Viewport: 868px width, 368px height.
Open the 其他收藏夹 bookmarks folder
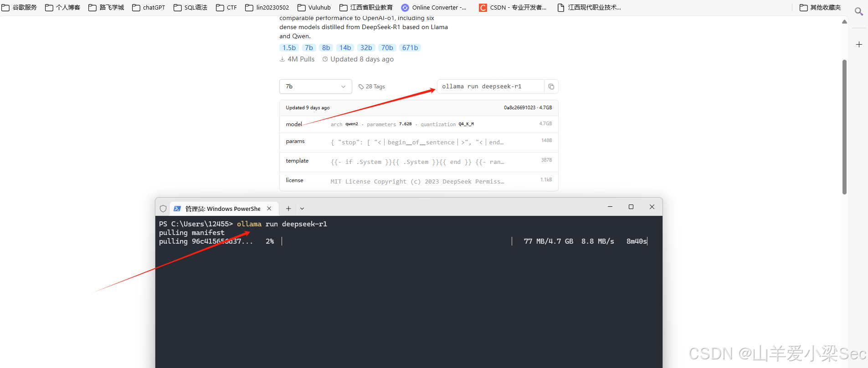(x=821, y=7)
